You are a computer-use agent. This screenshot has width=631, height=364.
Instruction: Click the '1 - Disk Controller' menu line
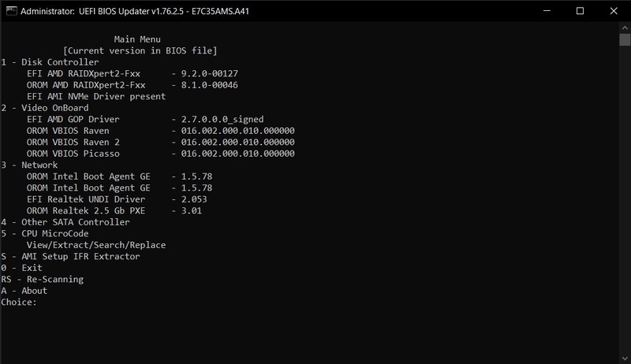(x=50, y=62)
